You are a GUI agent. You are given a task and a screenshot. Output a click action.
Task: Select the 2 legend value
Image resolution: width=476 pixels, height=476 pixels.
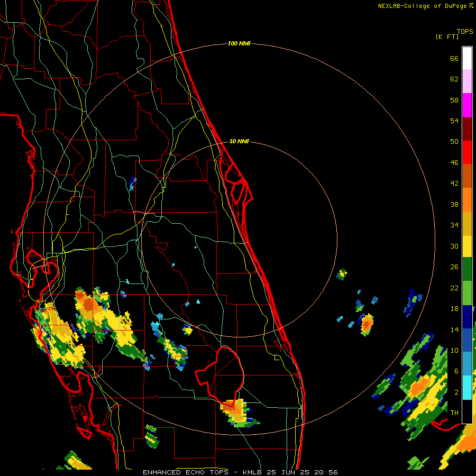456,392
